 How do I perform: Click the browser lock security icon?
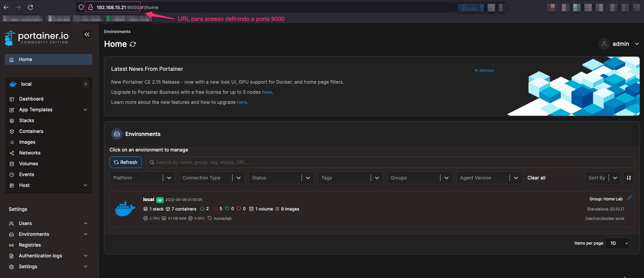tap(90, 7)
